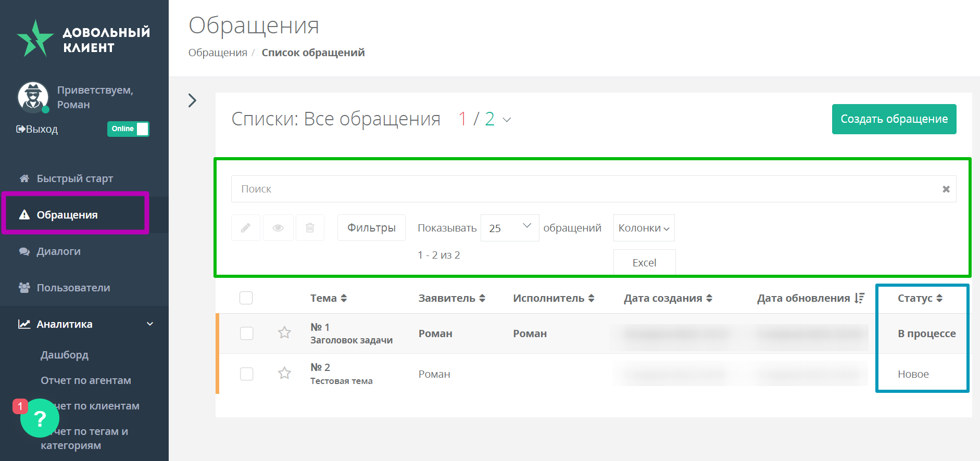Star ticket № 2 as favorite

(284, 373)
